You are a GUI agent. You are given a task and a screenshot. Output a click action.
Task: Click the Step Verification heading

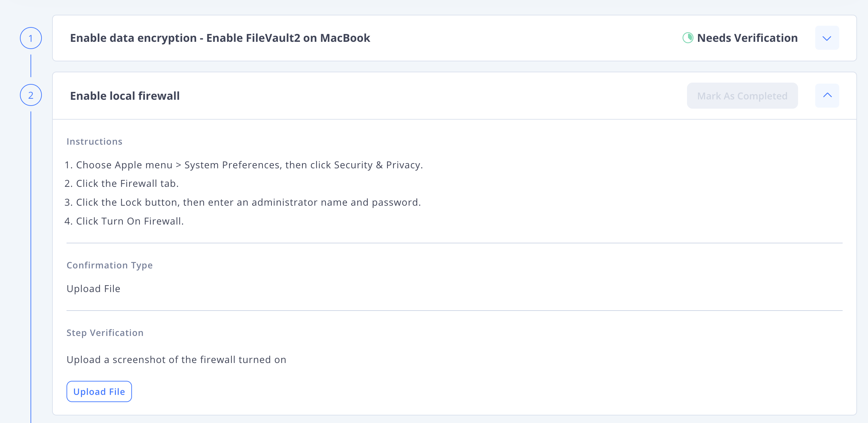pyautogui.click(x=105, y=333)
